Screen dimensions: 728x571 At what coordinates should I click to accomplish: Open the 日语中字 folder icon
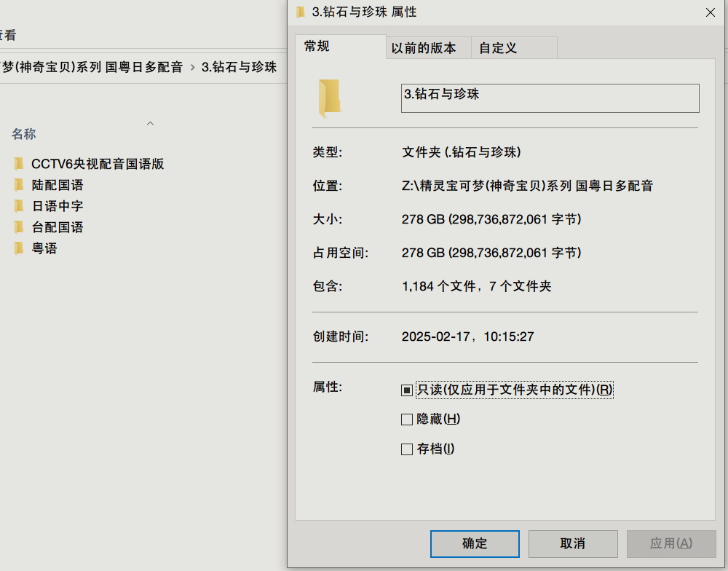(x=18, y=205)
